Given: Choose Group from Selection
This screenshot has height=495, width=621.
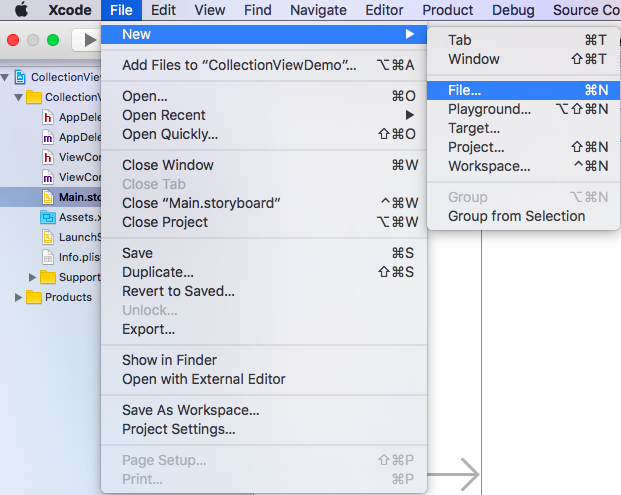Looking at the screenshot, I should (x=524, y=216).
